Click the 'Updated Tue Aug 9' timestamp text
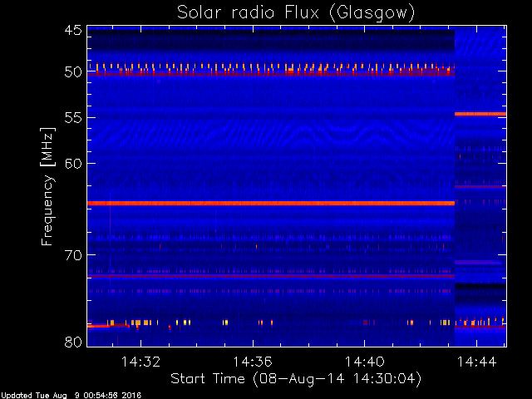 71,396
